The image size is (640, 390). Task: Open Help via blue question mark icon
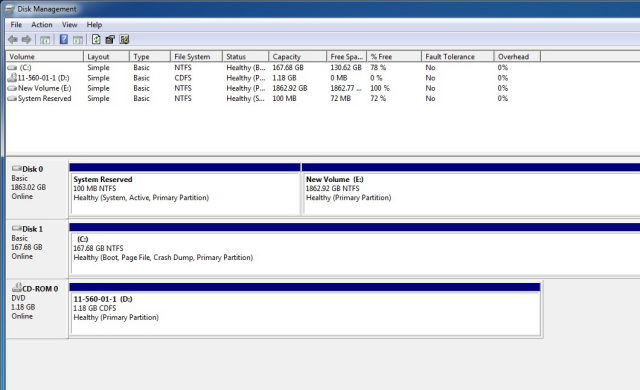click(64, 39)
